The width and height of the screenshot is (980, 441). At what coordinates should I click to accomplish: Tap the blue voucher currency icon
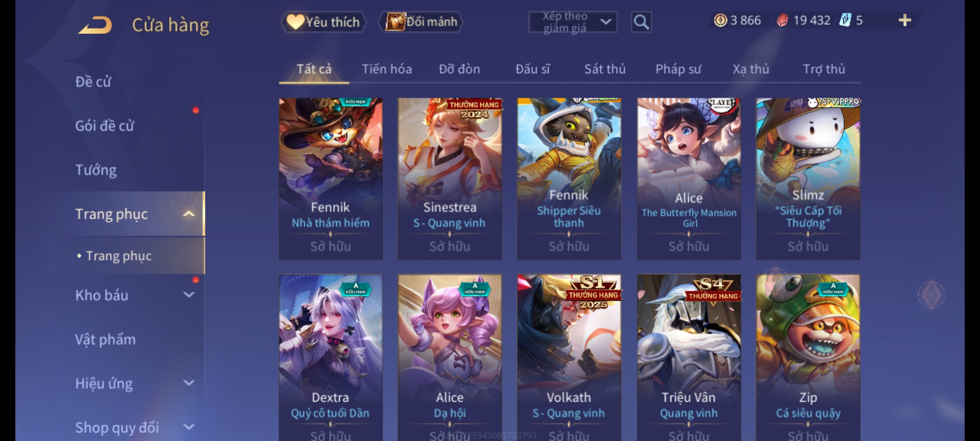[845, 20]
